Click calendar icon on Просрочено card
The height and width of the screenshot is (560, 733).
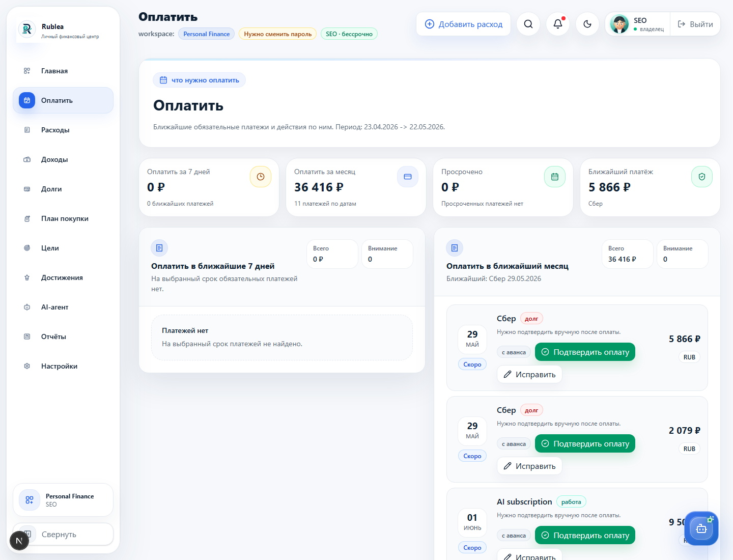point(555,177)
